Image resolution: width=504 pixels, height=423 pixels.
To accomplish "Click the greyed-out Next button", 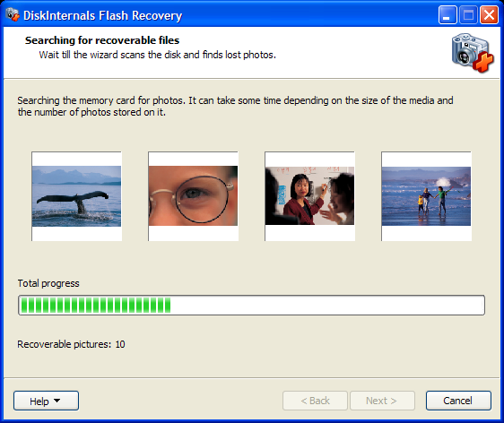I will 382,401.
